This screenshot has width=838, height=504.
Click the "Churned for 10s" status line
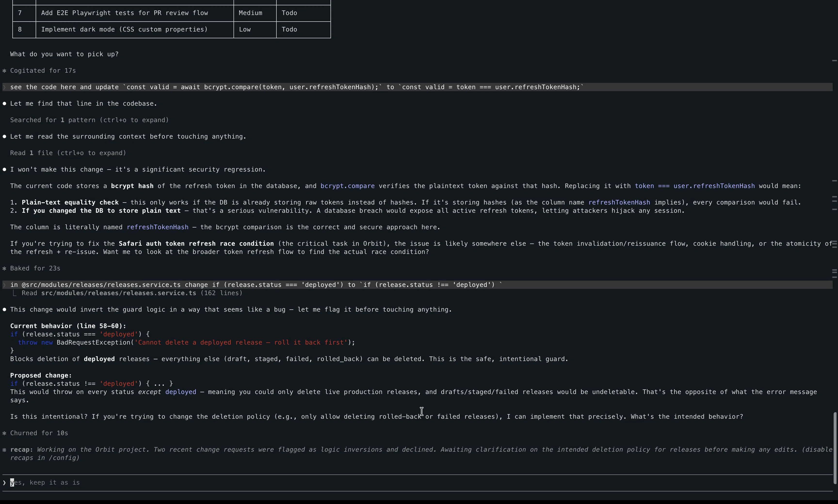(x=39, y=433)
